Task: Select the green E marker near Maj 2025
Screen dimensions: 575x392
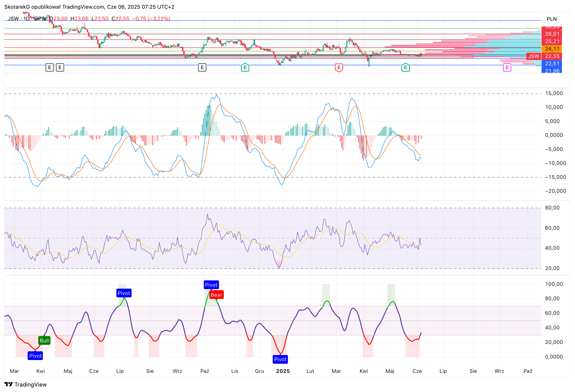Action: pos(406,67)
